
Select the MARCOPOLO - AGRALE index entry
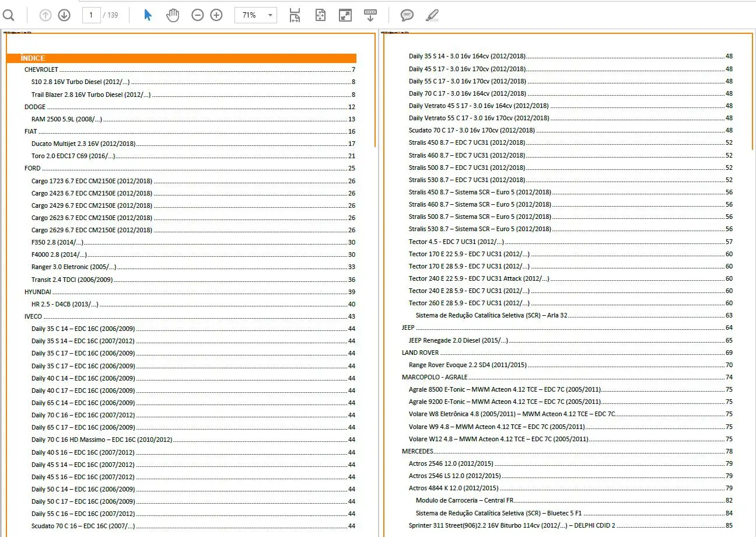pos(567,377)
